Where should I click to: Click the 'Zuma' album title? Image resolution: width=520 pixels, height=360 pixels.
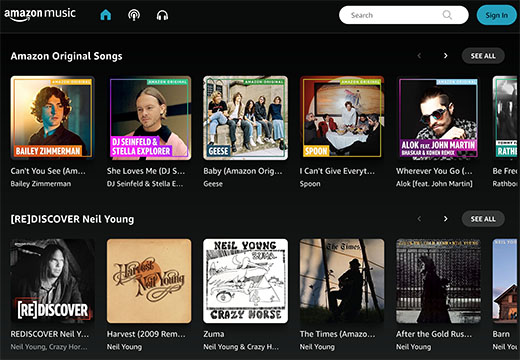click(214, 334)
